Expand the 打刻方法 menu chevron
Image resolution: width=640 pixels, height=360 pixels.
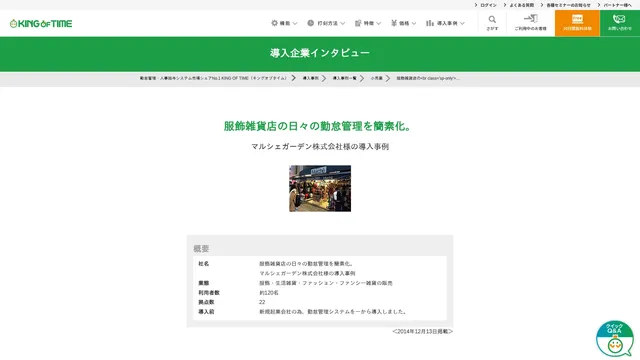coord(342,24)
